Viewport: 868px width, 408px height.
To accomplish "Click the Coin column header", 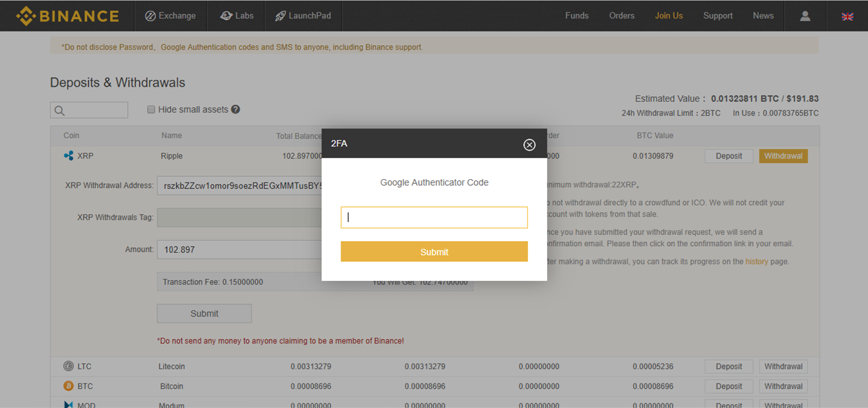I will tap(71, 136).
